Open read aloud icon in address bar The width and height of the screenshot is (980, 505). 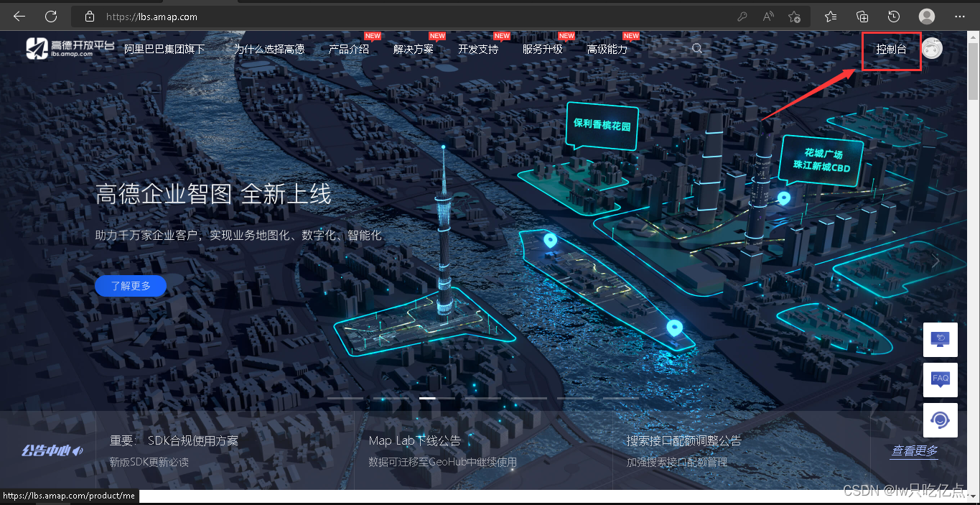[x=768, y=17]
